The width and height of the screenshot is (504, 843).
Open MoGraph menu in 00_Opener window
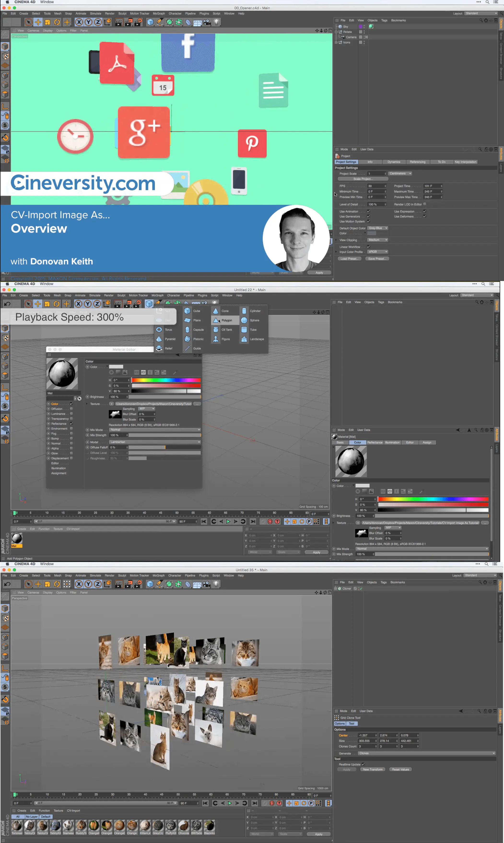point(158,14)
